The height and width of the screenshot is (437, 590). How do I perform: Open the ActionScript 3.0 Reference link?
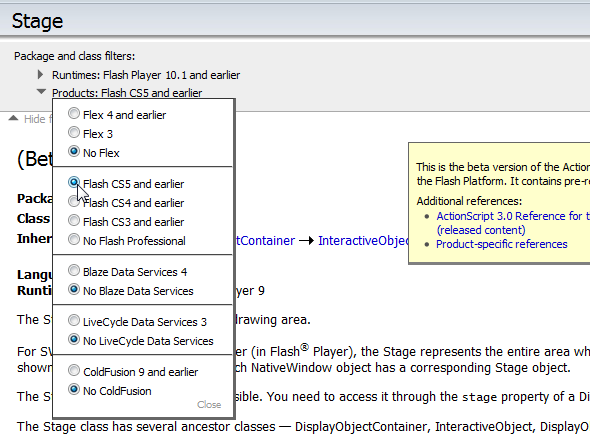(x=513, y=223)
